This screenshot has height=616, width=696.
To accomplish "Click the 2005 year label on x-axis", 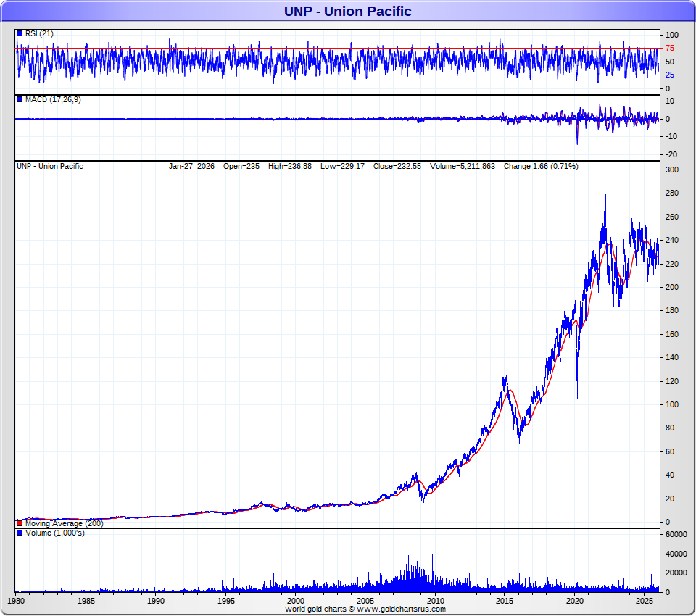I will coord(365,601).
